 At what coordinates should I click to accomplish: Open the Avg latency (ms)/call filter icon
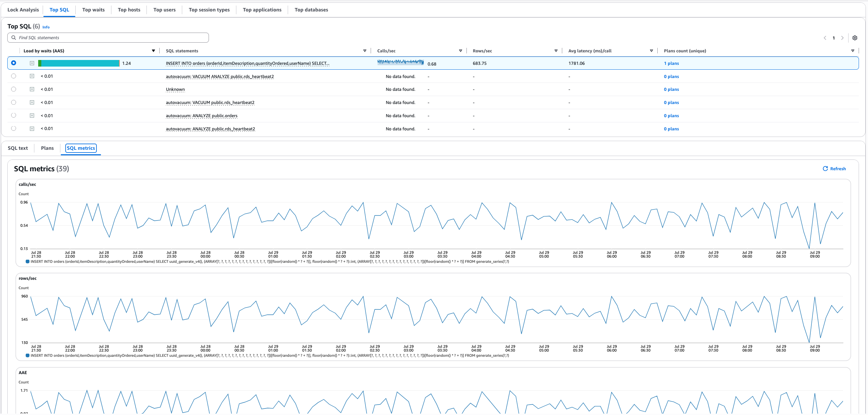coord(651,51)
